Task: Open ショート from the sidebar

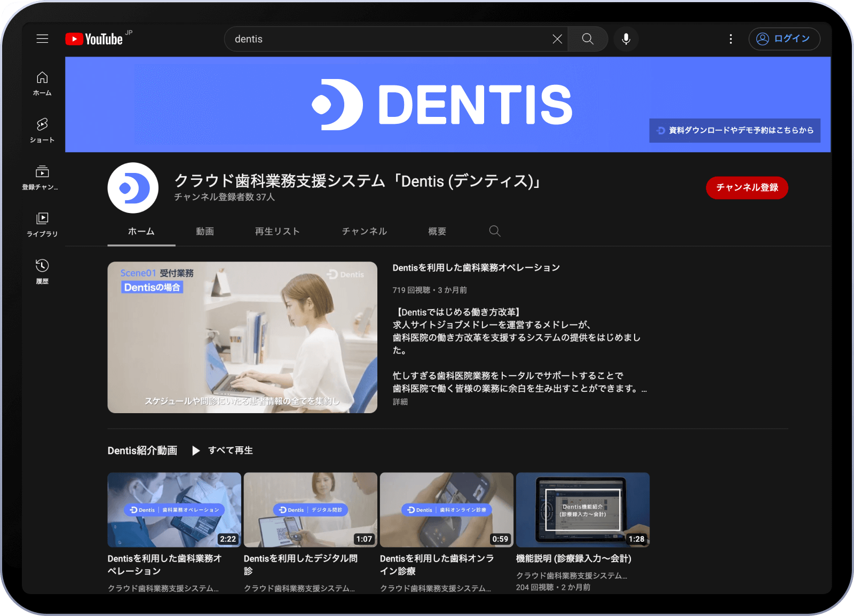Action: coord(42,130)
